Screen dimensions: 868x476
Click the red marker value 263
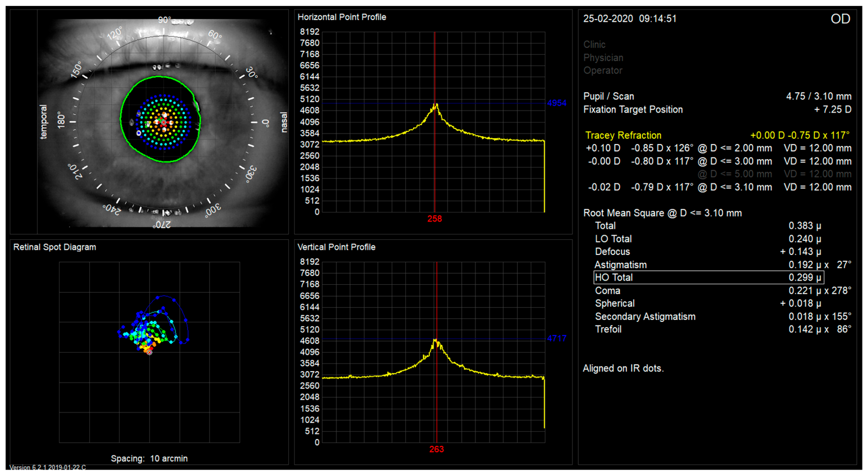tap(436, 449)
